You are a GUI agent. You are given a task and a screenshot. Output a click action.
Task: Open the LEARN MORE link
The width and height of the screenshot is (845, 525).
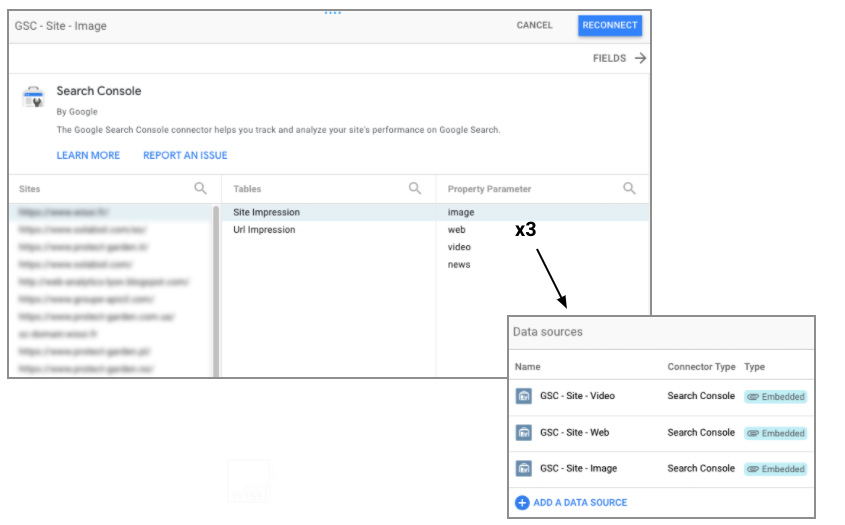(x=88, y=155)
